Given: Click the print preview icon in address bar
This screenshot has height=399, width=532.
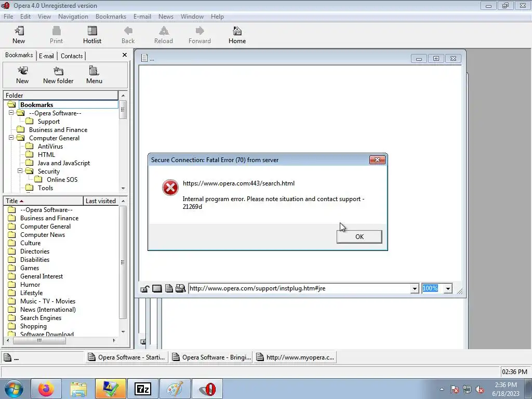Looking at the screenshot, I should (x=180, y=289).
